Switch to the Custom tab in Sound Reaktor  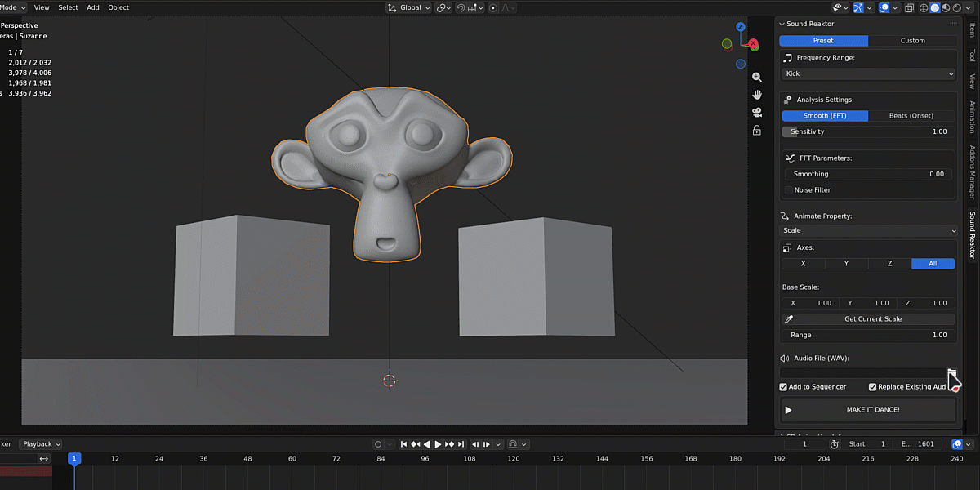point(913,41)
